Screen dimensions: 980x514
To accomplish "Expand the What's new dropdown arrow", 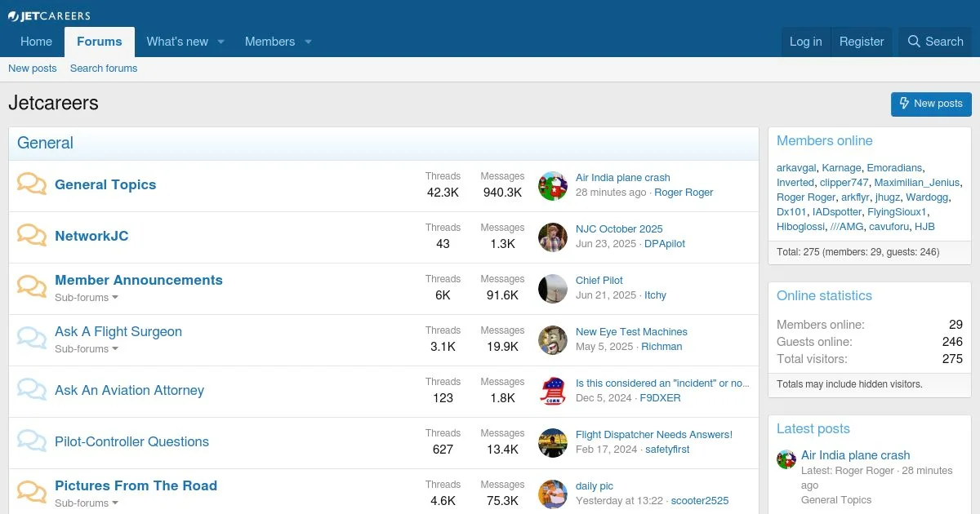I will click(x=220, y=42).
